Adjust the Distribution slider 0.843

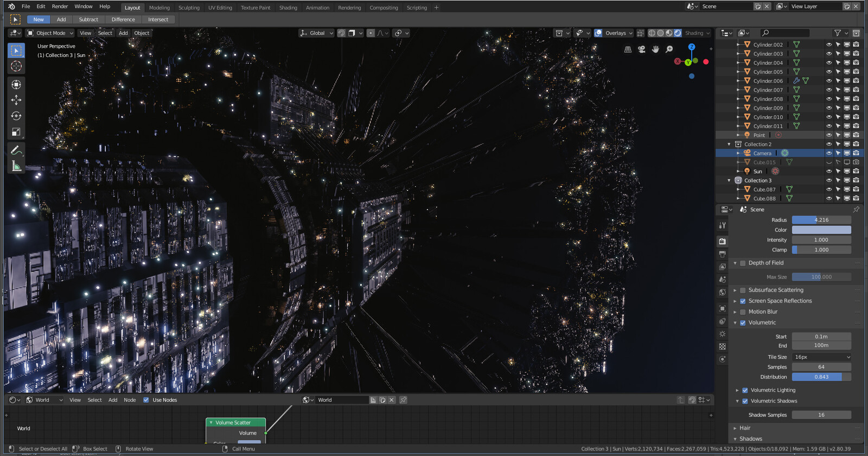[x=821, y=377]
